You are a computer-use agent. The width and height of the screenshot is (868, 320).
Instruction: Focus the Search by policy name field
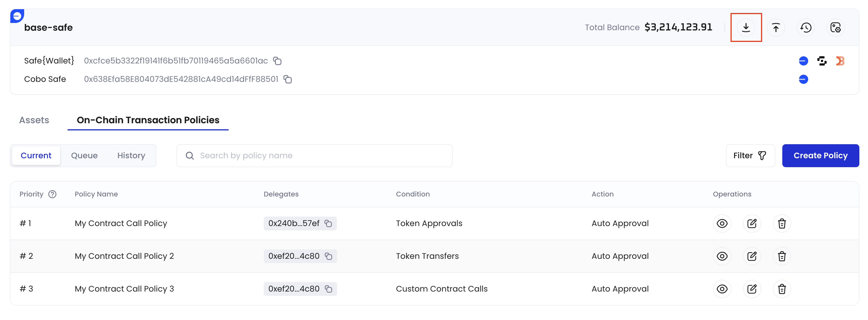[314, 155]
